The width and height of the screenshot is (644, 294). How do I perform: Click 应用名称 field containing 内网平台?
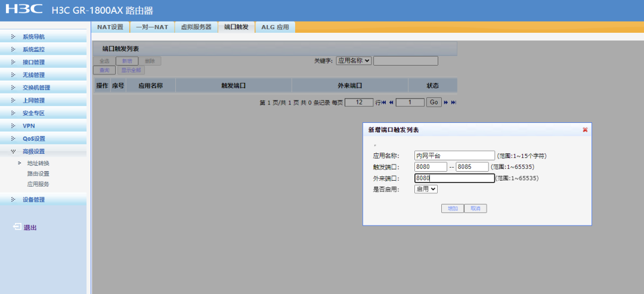point(454,156)
